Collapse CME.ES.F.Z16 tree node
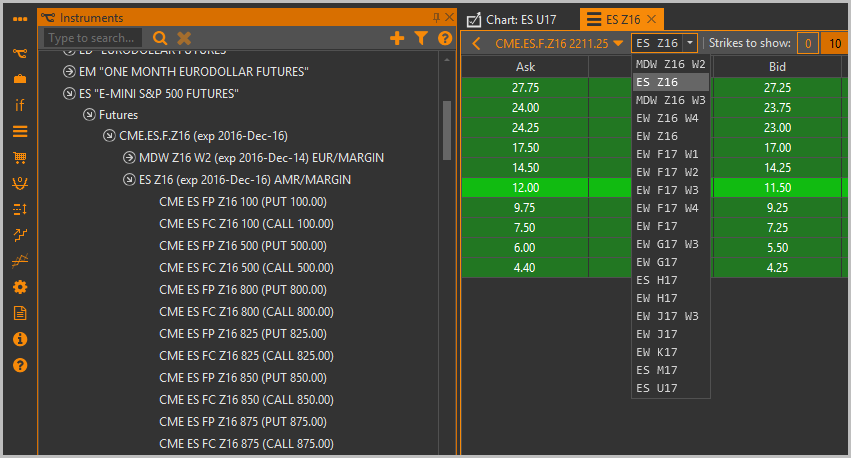 pos(109,136)
